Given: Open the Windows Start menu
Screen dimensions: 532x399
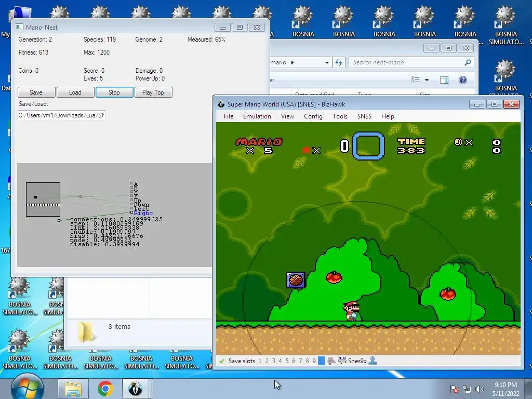Looking at the screenshot, I should (x=27, y=388).
